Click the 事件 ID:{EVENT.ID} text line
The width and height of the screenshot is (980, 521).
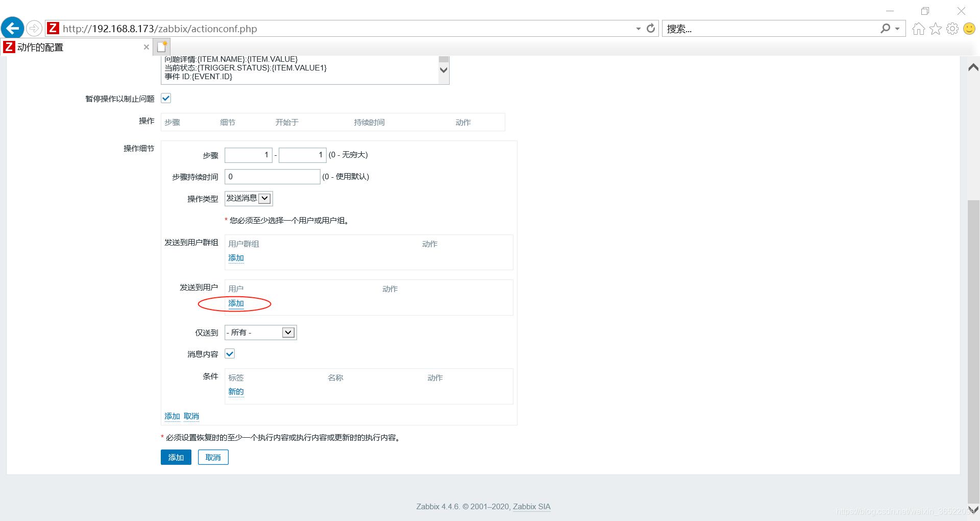click(199, 77)
